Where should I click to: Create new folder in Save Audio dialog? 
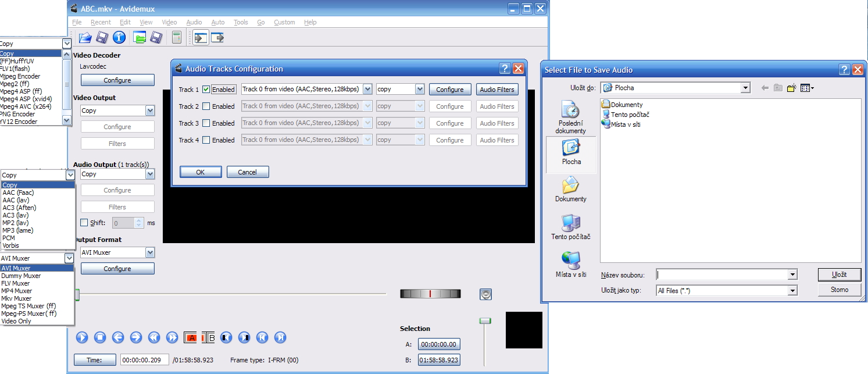point(792,88)
